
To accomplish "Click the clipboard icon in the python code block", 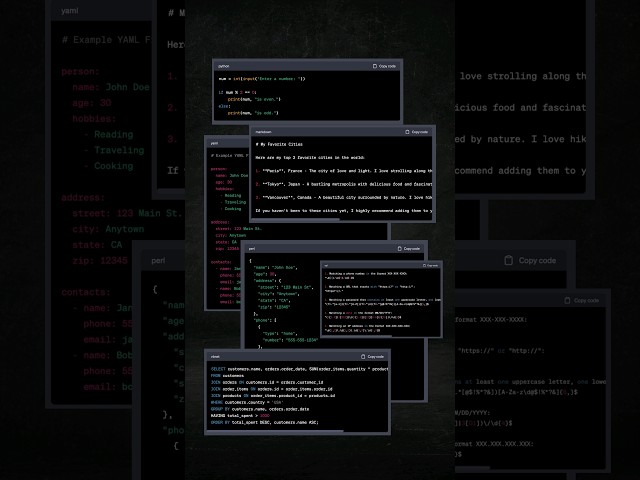I will 375,66.
